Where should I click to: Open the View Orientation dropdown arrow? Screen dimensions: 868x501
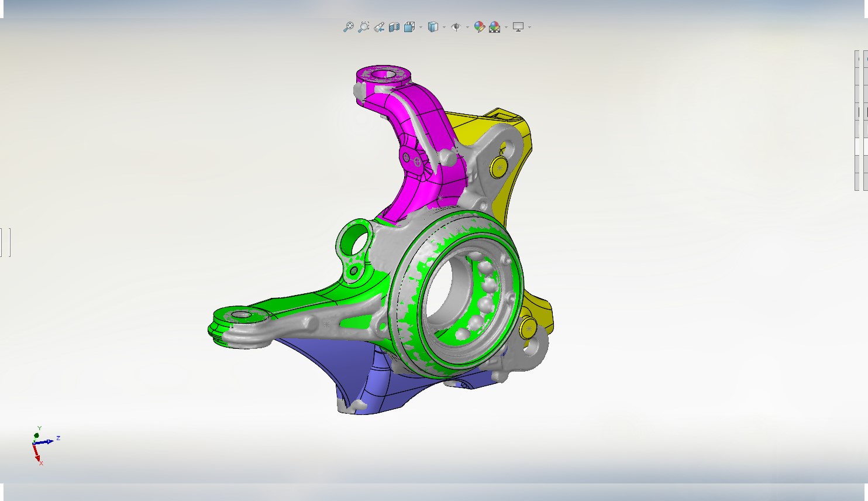tap(421, 27)
